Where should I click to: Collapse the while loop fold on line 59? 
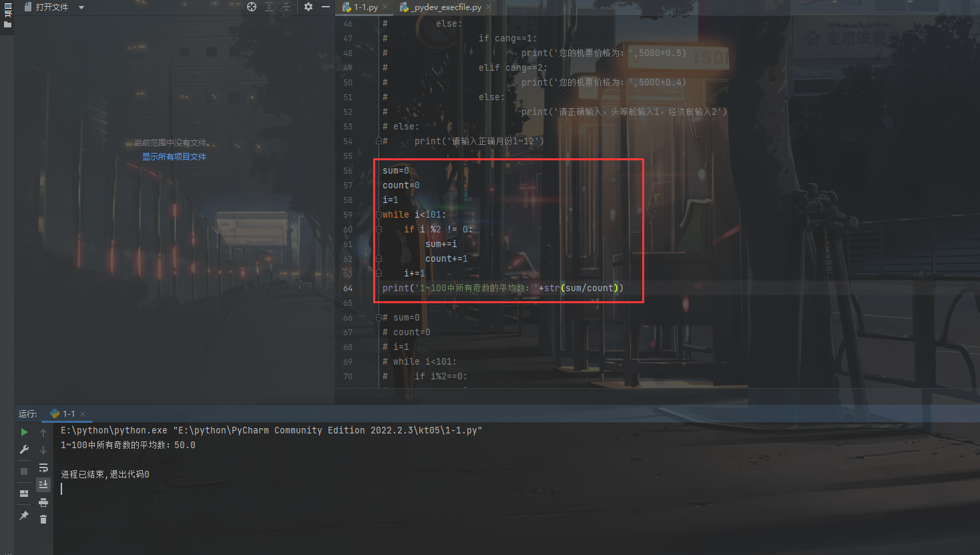[x=379, y=215]
